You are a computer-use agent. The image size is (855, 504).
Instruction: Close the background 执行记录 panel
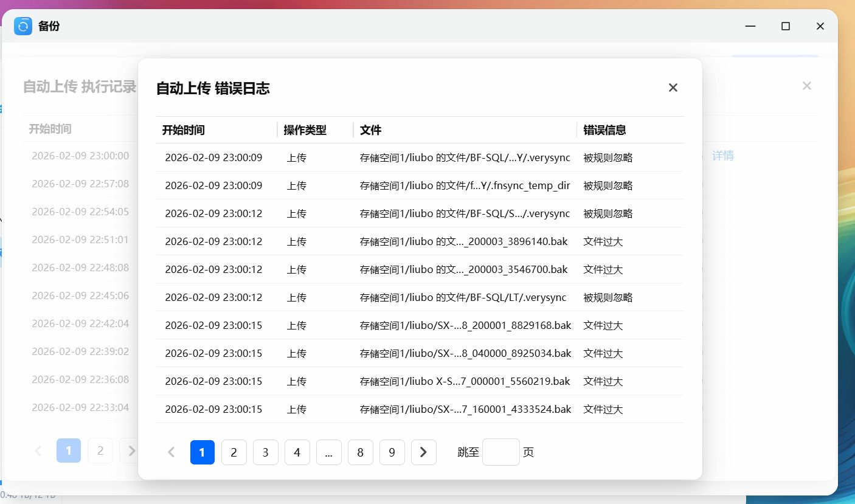tap(806, 86)
